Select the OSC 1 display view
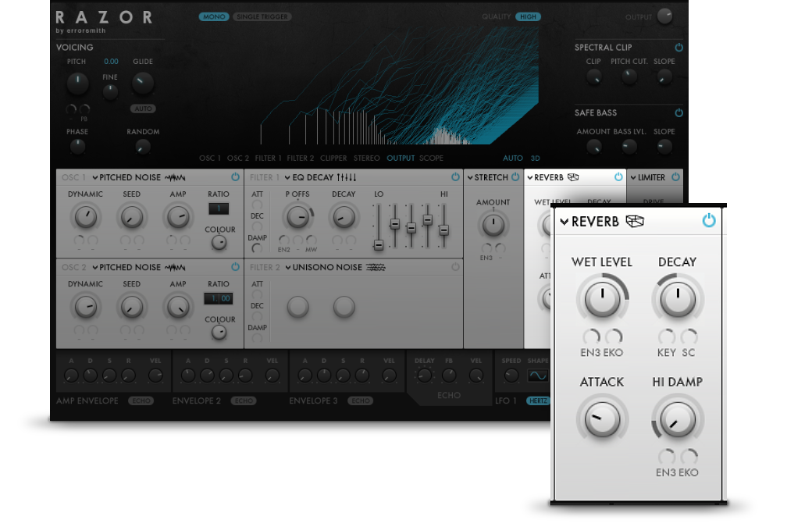Image resolution: width=812 pixels, height=527 pixels. click(x=210, y=158)
